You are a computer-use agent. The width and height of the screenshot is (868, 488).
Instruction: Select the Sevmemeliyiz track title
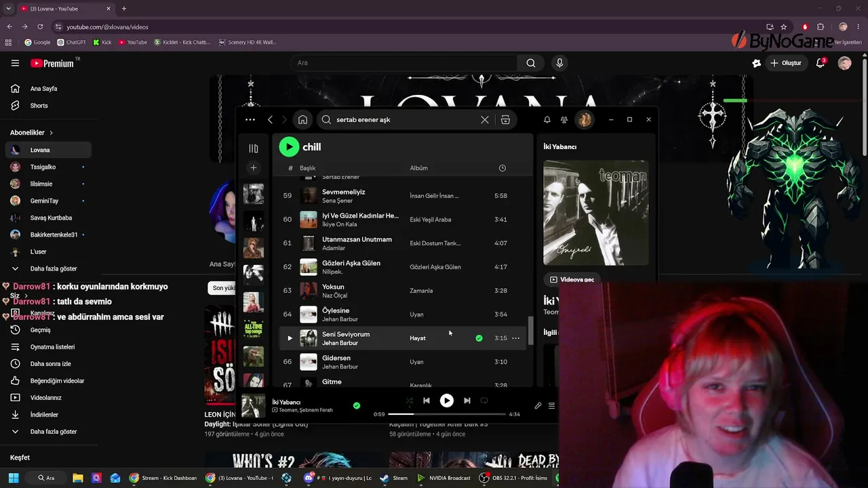344,192
